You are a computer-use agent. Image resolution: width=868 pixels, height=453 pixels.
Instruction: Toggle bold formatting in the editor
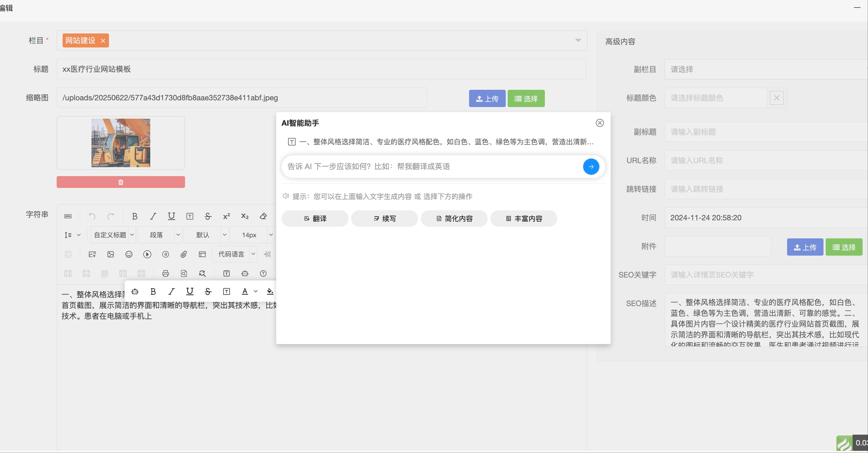pyautogui.click(x=135, y=216)
